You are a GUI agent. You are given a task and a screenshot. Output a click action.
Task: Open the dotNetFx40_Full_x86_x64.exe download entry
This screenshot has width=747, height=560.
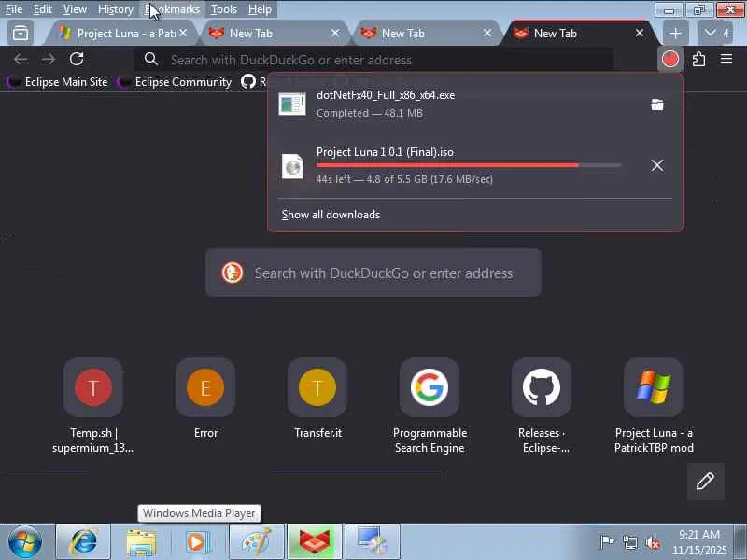(x=458, y=105)
